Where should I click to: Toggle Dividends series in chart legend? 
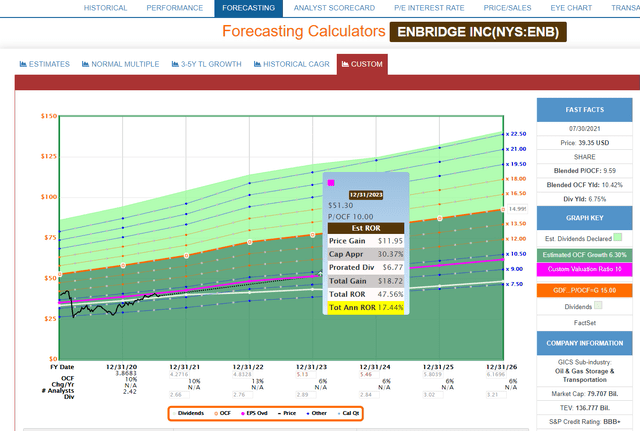(x=188, y=413)
